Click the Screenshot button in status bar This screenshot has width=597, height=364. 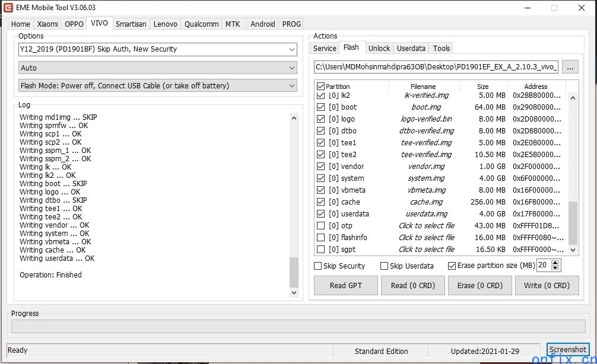567,350
